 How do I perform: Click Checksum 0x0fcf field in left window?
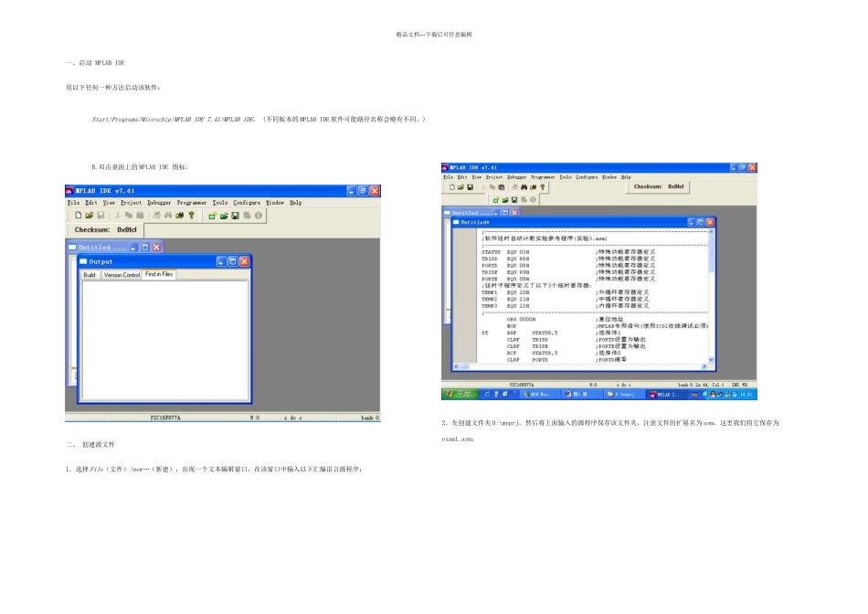pyautogui.click(x=106, y=229)
